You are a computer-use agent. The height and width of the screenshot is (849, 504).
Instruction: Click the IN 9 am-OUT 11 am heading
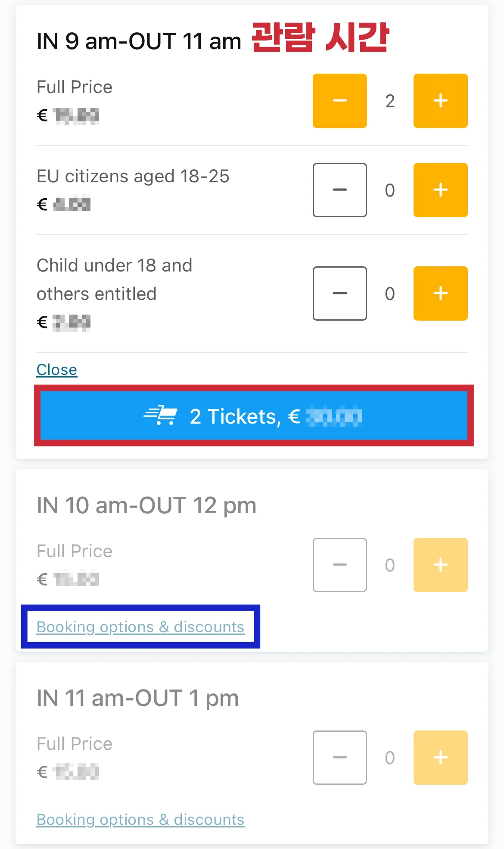tap(139, 42)
